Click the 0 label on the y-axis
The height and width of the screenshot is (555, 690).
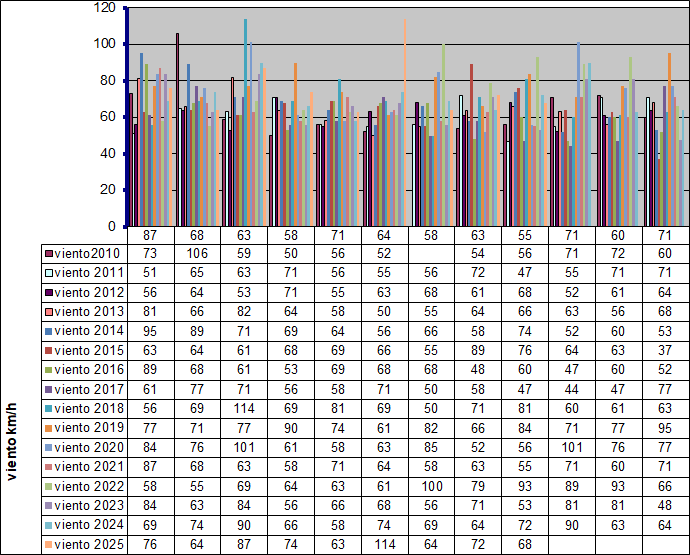[110, 227]
